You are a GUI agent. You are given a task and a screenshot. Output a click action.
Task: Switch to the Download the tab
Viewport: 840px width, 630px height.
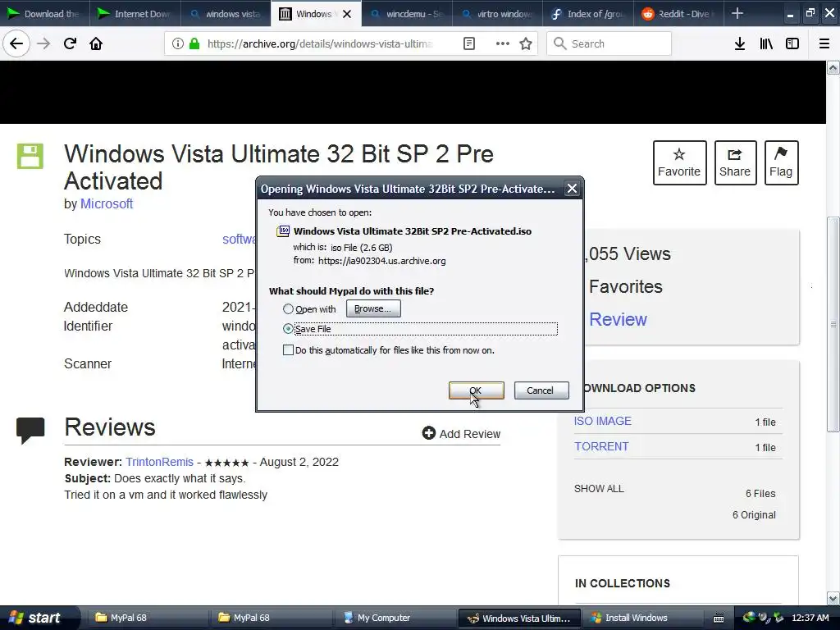[45, 13]
